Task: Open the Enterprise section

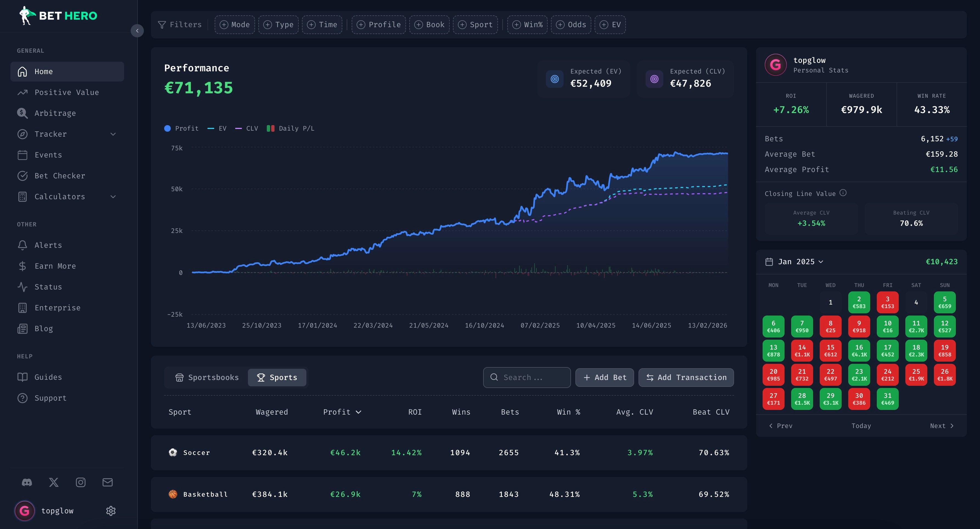Action: (57, 308)
